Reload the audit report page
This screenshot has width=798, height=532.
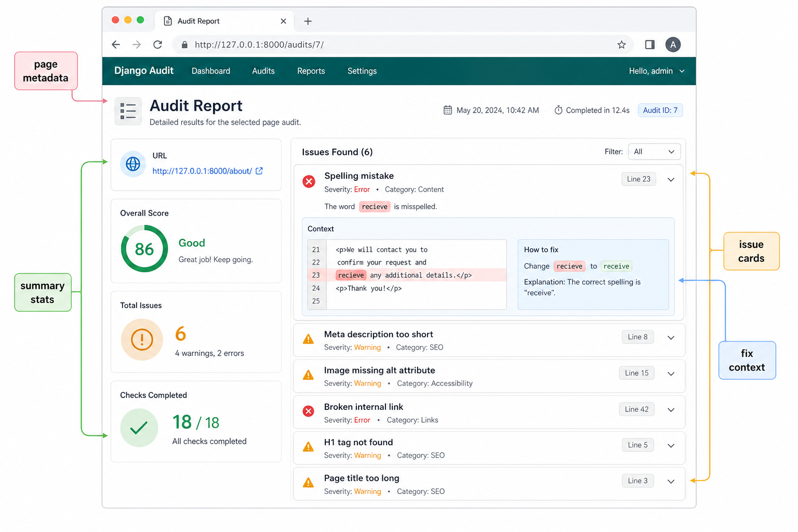pyautogui.click(x=158, y=45)
